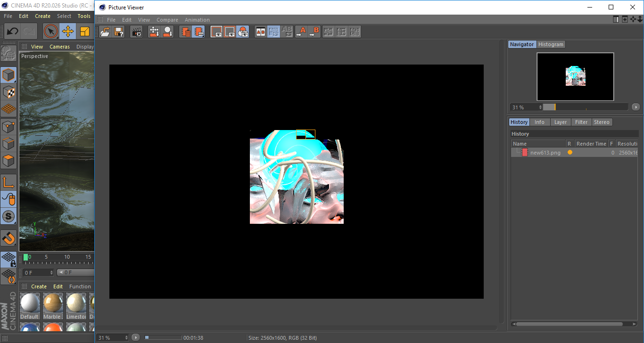Select Edges mode cube icon

(x=8, y=143)
